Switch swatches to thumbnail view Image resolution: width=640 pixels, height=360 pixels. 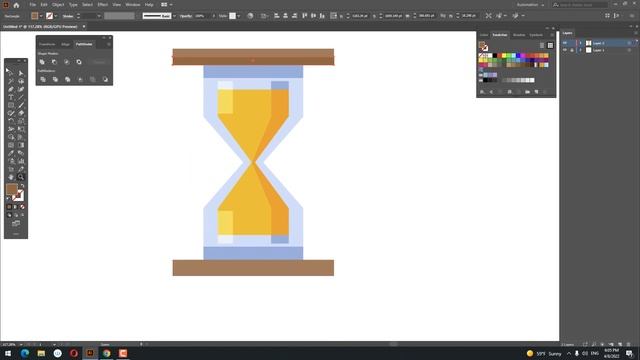tap(550, 45)
